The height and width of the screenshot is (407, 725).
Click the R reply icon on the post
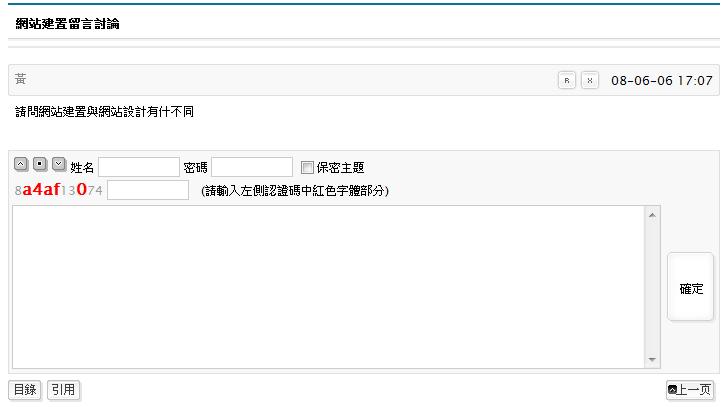click(567, 81)
